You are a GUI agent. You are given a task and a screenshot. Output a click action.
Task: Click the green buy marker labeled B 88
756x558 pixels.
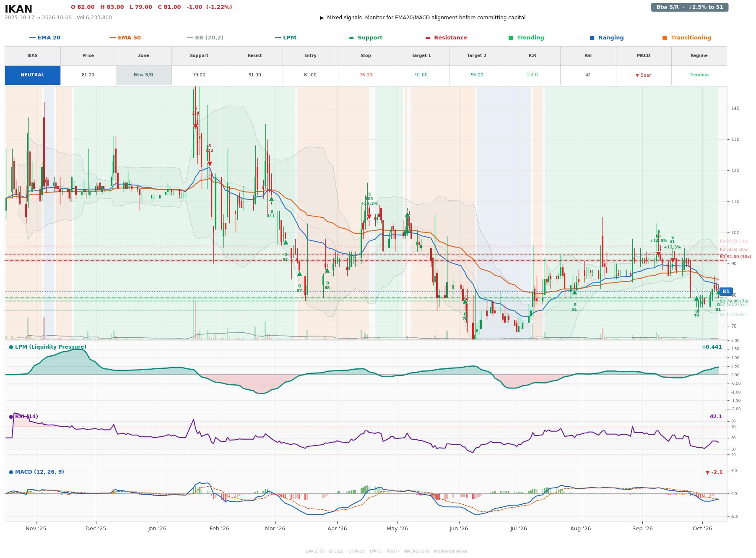click(327, 270)
